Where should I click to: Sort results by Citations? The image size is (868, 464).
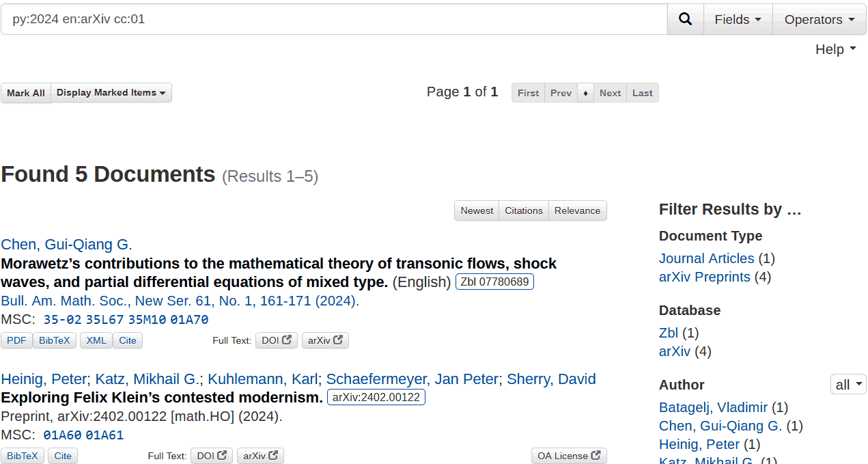tap(524, 210)
